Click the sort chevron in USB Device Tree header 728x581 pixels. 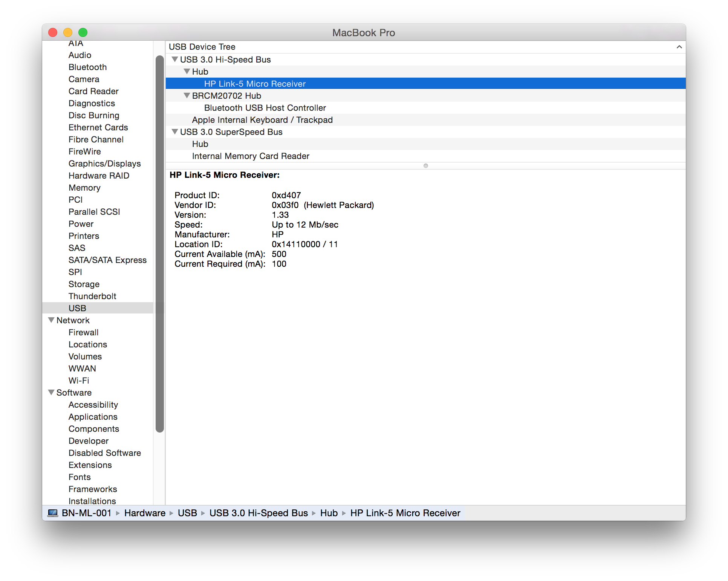[x=679, y=47]
